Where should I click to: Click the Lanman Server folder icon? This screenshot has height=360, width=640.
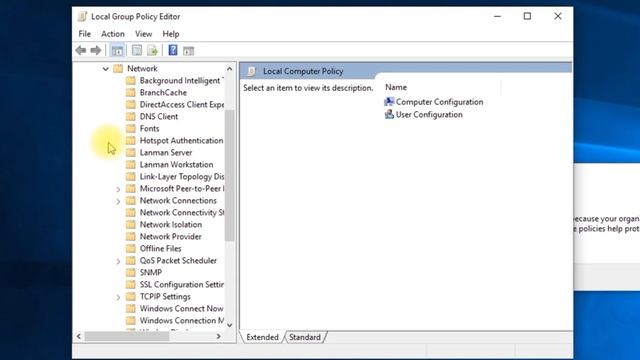(x=131, y=152)
